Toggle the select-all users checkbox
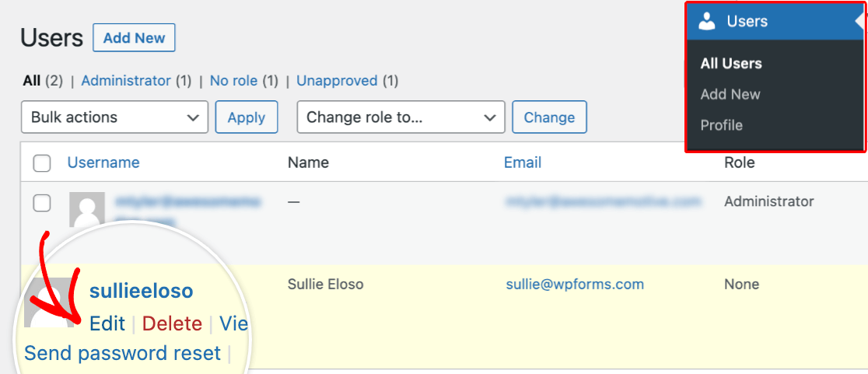 coord(42,163)
